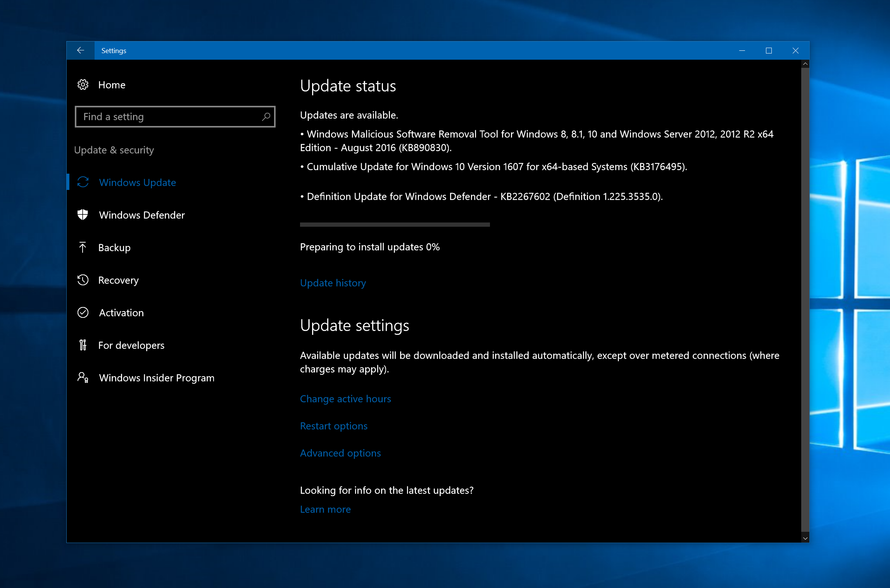The image size is (890, 588).
Task: Click Change active hours link
Action: pos(345,399)
